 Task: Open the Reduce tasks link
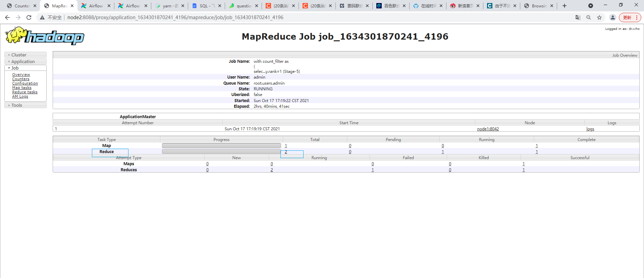point(25,92)
